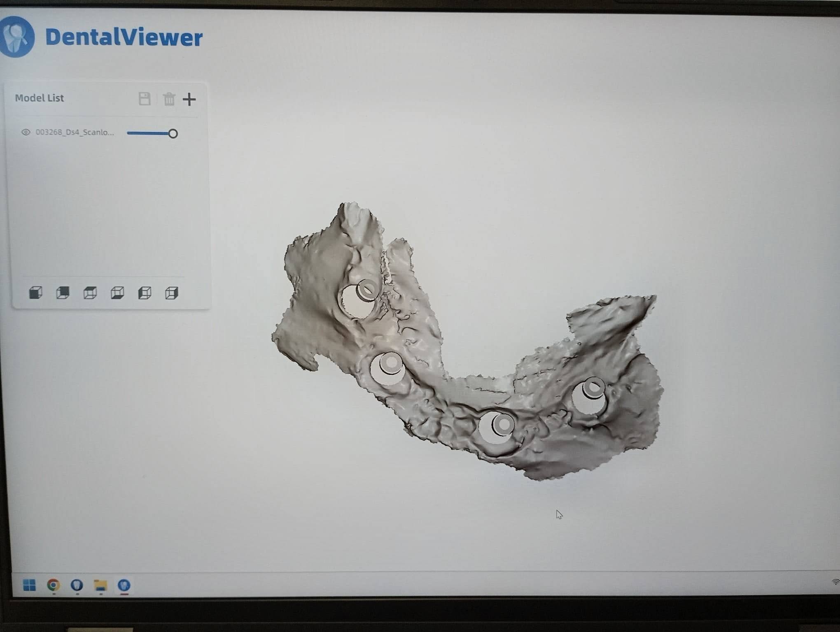The height and width of the screenshot is (632, 840).
Task: Hide the 003268_Ds4_Scanlo model via eye icon
Action: click(26, 132)
